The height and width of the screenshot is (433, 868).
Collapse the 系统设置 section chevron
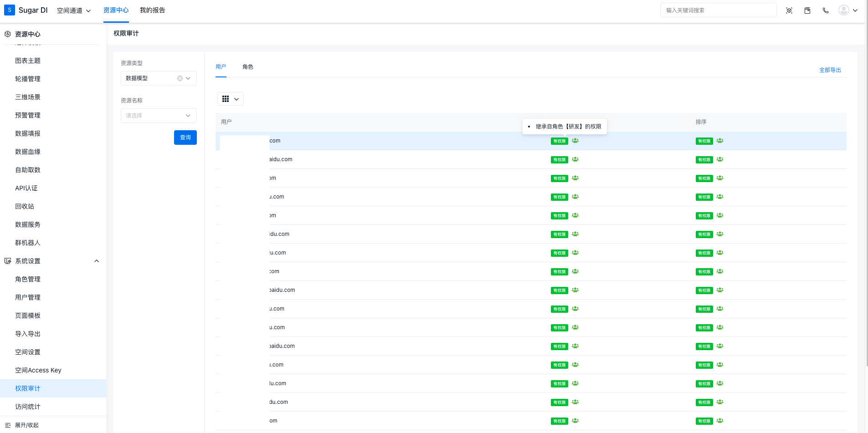[97, 261]
